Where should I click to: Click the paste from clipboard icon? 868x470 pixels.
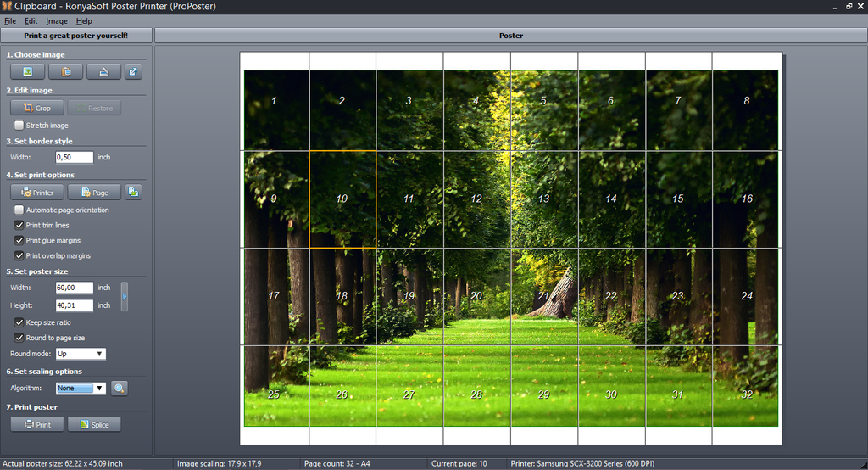click(x=65, y=72)
